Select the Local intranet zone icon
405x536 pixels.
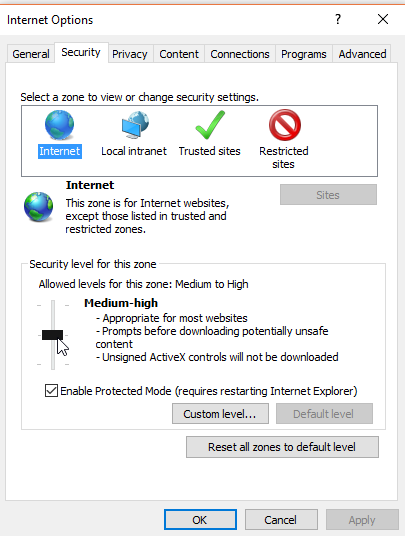pos(135,125)
